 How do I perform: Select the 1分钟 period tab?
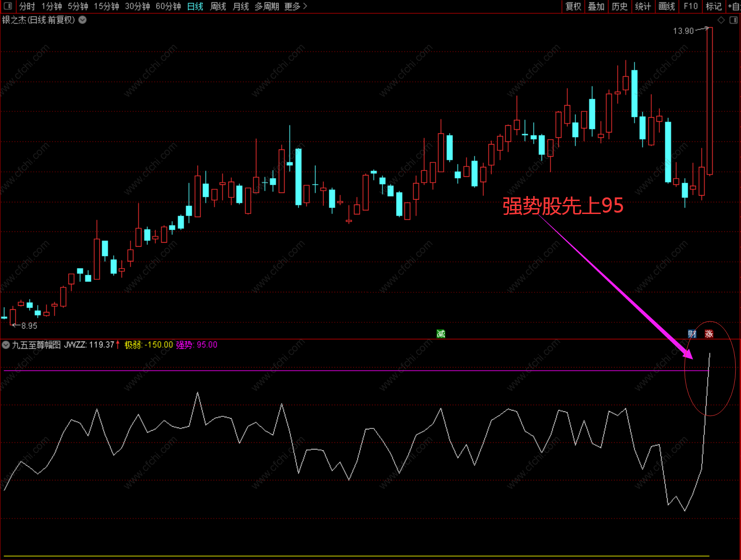click(x=52, y=6)
